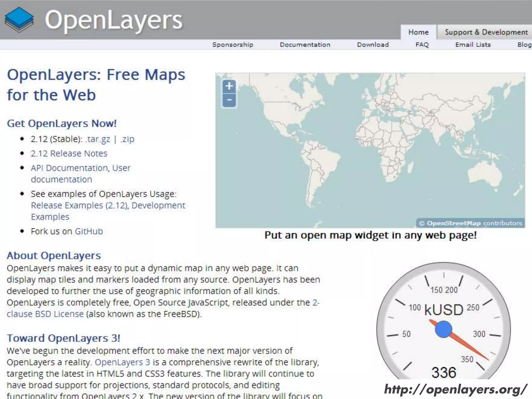Open Email Lists navigation item
Image resolution: width=532 pixels, height=399 pixels.
(x=473, y=45)
